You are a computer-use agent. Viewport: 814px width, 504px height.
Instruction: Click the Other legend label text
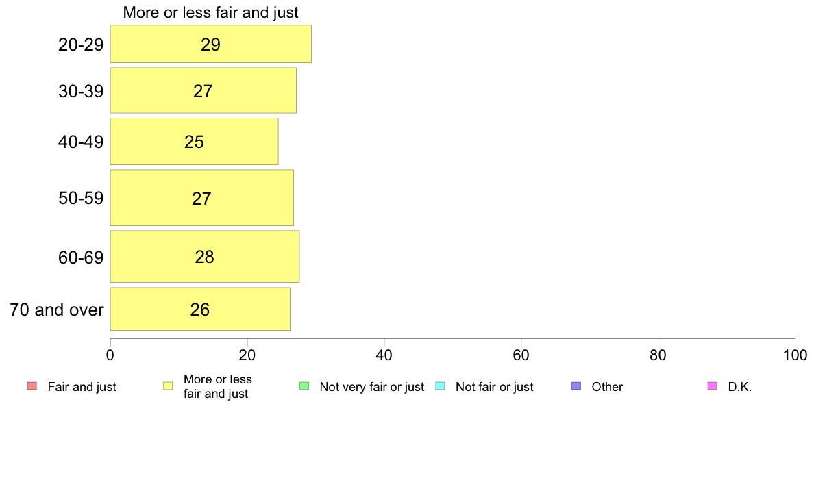607,387
